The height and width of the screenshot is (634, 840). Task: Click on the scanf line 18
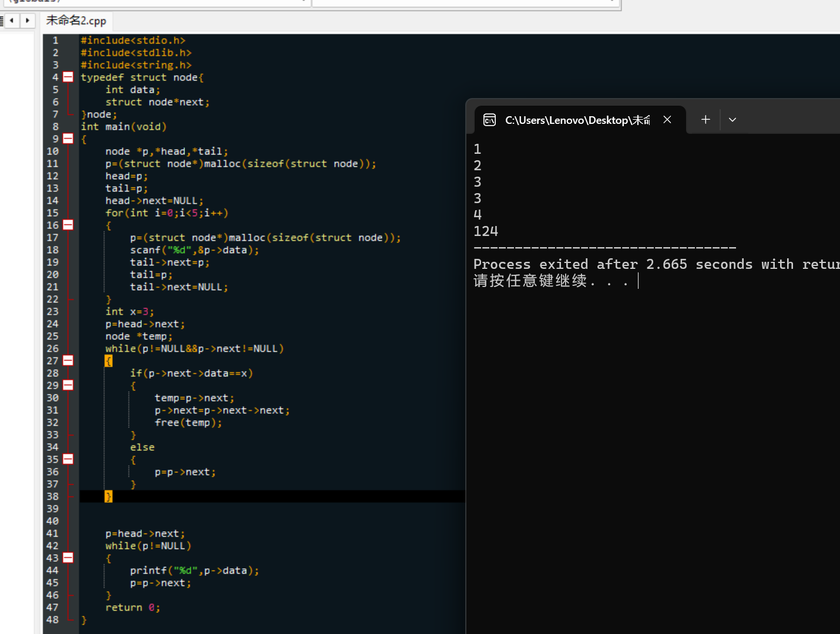(x=194, y=250)
